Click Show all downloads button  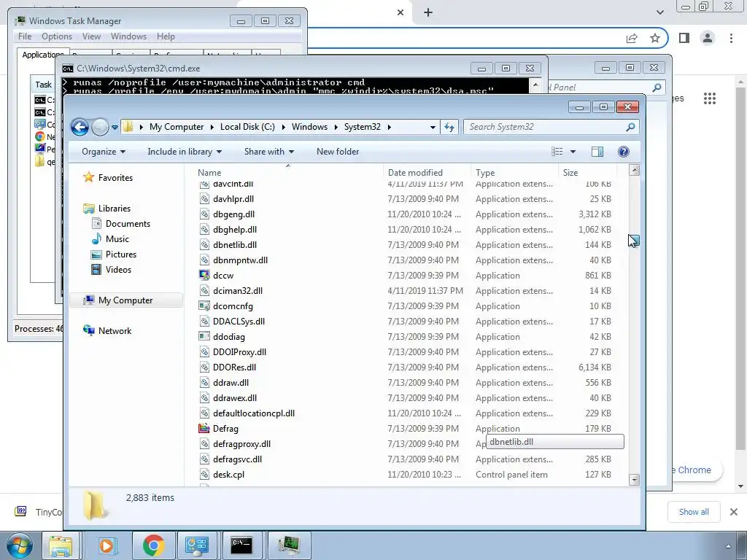click(694, 512)
